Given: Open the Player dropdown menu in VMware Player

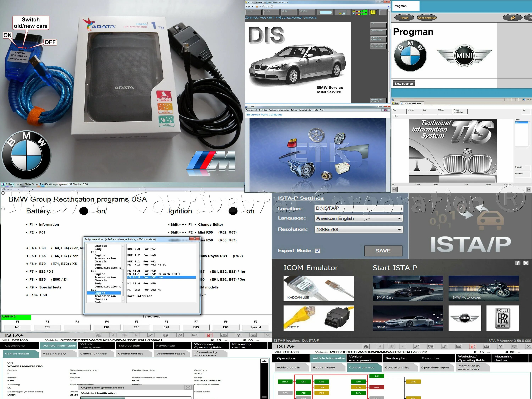Looking at the screenshot, I should pos(249,7).
